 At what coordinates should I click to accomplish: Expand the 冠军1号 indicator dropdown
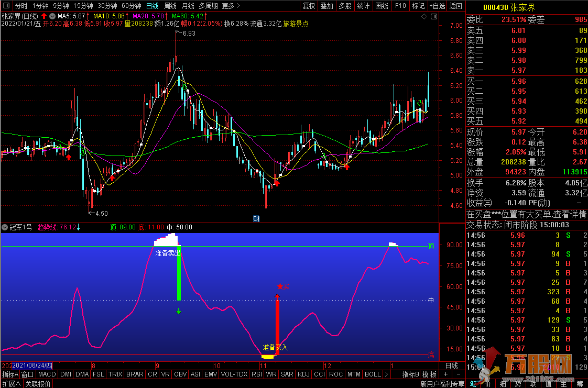pos(5,227)
